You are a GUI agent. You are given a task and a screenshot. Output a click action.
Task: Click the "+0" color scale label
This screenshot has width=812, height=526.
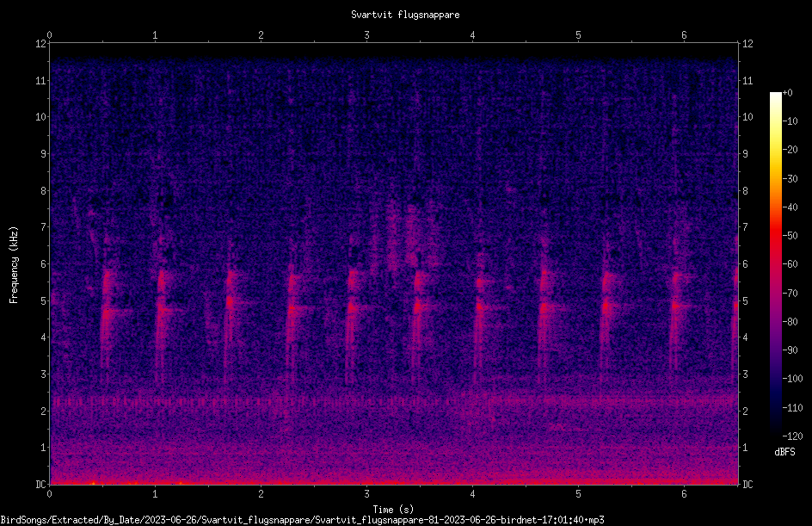(x=787, y=93)
